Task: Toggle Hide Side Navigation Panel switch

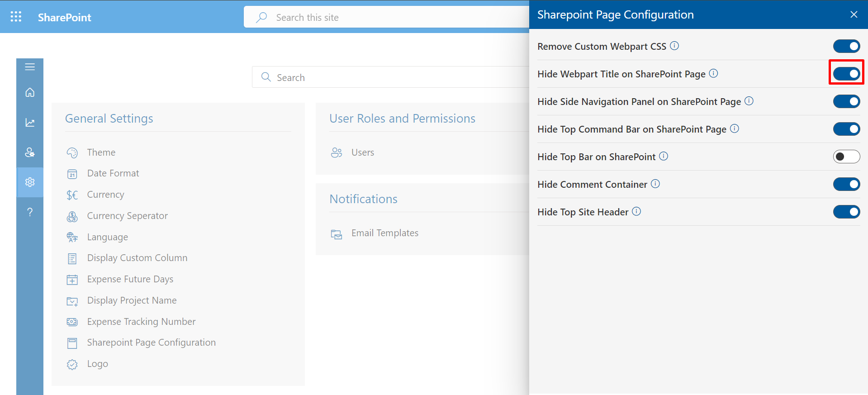Action: 846,101
